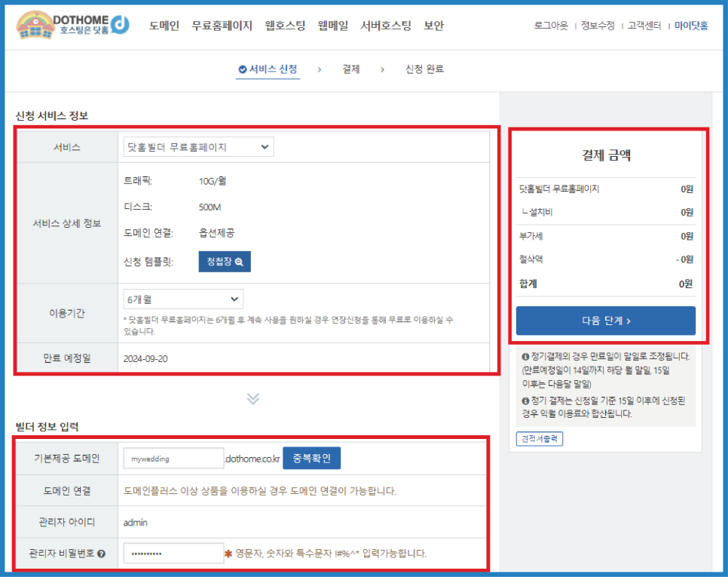Click the 관리자 비밀번호 help icon
This screenshot has height=577, width=728.
(101, 554)
